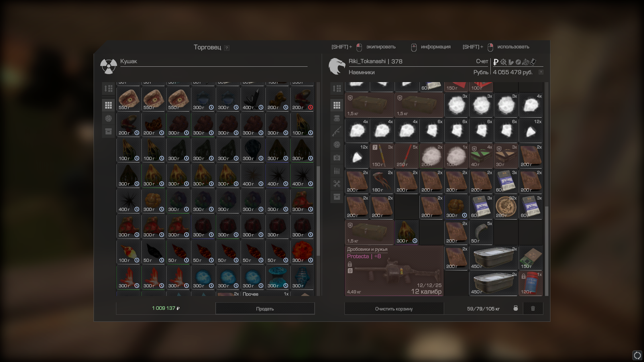The width and height of the screenshot is (644, 362).
Task: Select the last account currency icon
Action: tap(533, 62)
